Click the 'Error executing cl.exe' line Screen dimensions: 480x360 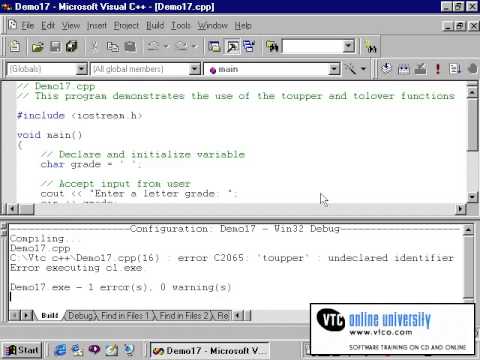click(x=76, y=268)
